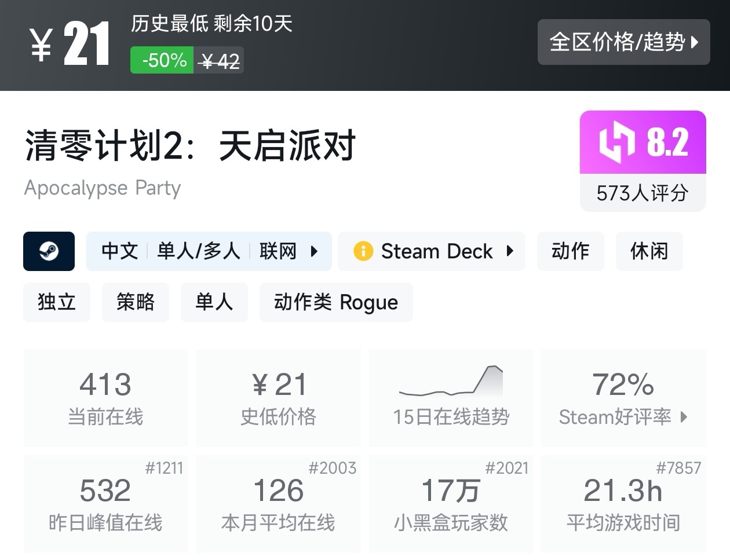Select the 独立 genre tag

[57, 302]
